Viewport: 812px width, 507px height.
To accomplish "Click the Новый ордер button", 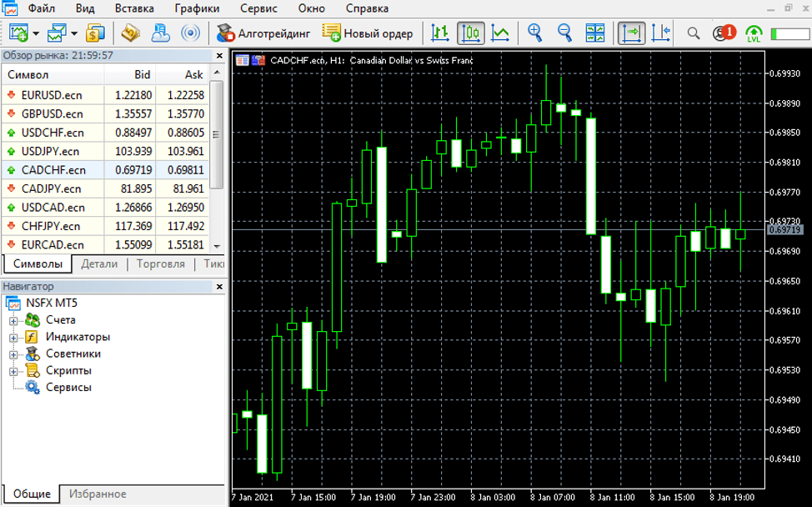I will [x=368, y=33].
